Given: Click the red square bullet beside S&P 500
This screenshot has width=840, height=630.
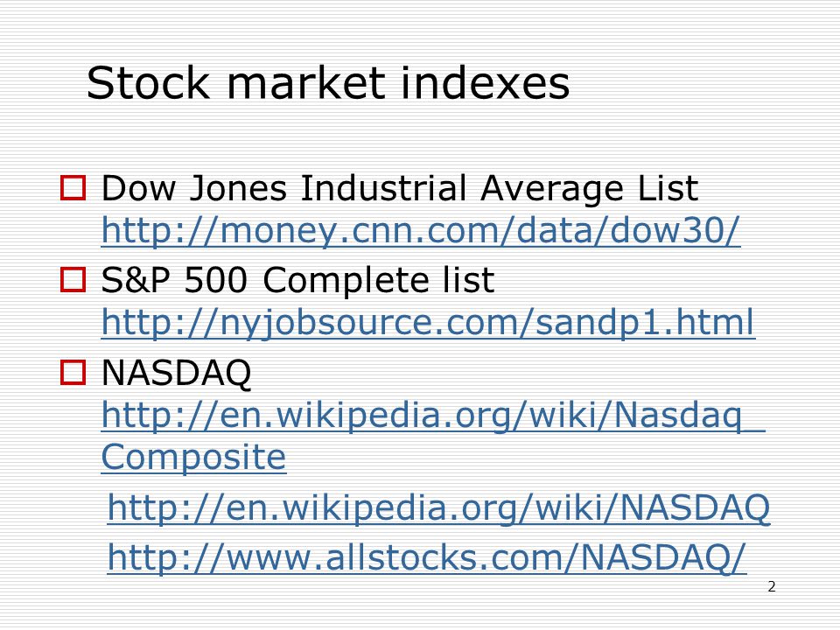Looking at the screenshot, I should (73, 280).
